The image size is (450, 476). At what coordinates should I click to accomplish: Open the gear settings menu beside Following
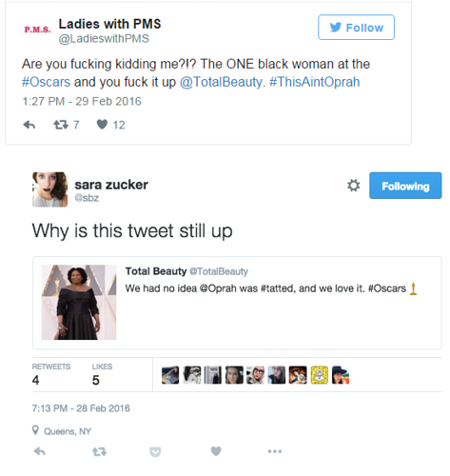[353, 186]
